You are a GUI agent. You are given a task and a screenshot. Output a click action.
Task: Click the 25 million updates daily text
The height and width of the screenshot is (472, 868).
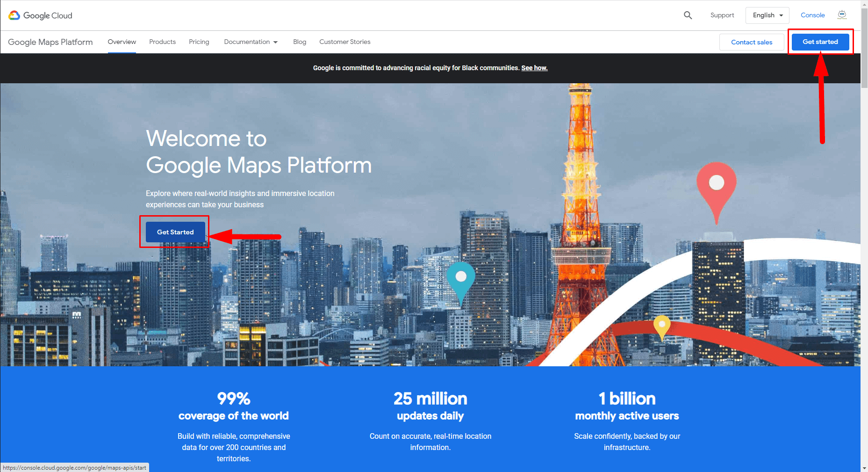pyautogui.click(x=430, y=406)
